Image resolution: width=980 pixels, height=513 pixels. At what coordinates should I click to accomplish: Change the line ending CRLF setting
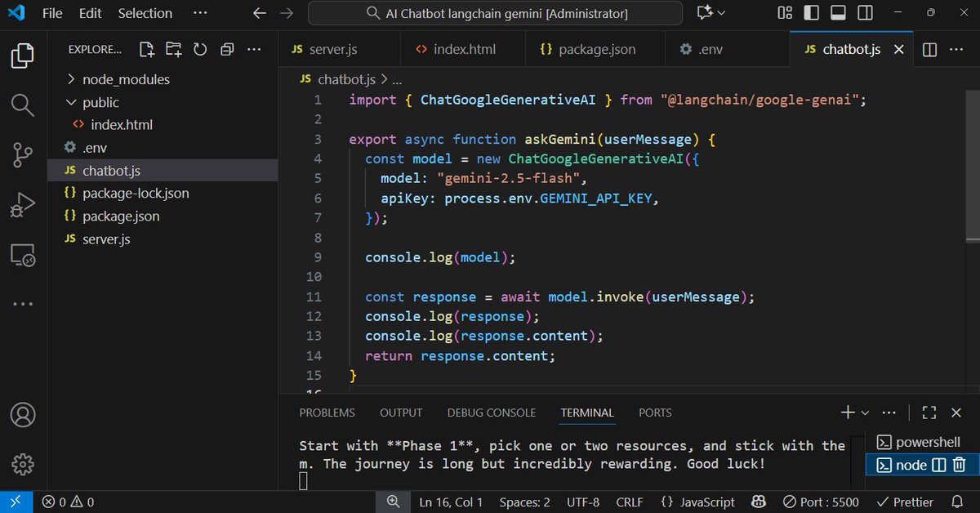click(629, 502)
